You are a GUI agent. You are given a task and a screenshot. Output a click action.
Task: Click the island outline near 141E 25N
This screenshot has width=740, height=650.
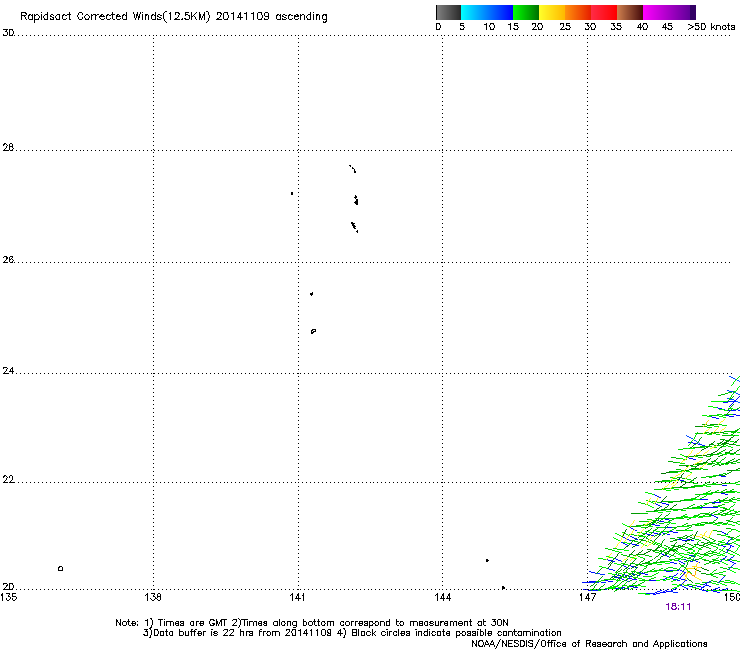tap(313, 331)
